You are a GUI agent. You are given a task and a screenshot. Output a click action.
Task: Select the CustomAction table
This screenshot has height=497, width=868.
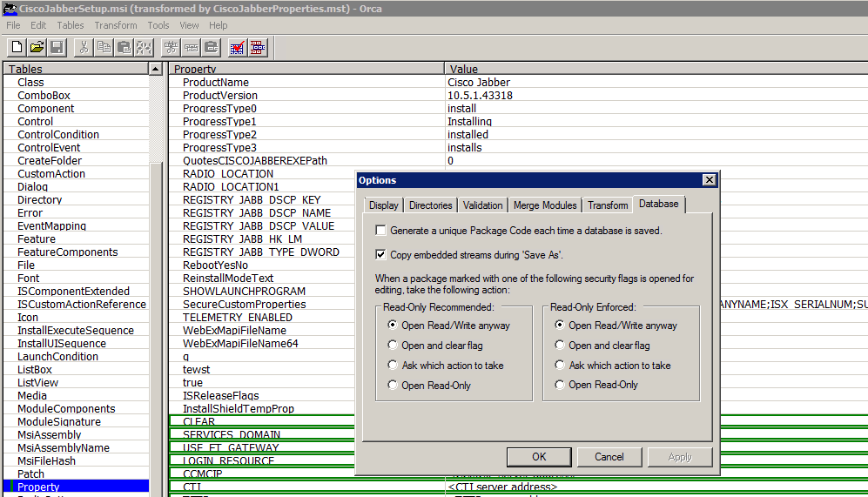click(x=51, y=174)
